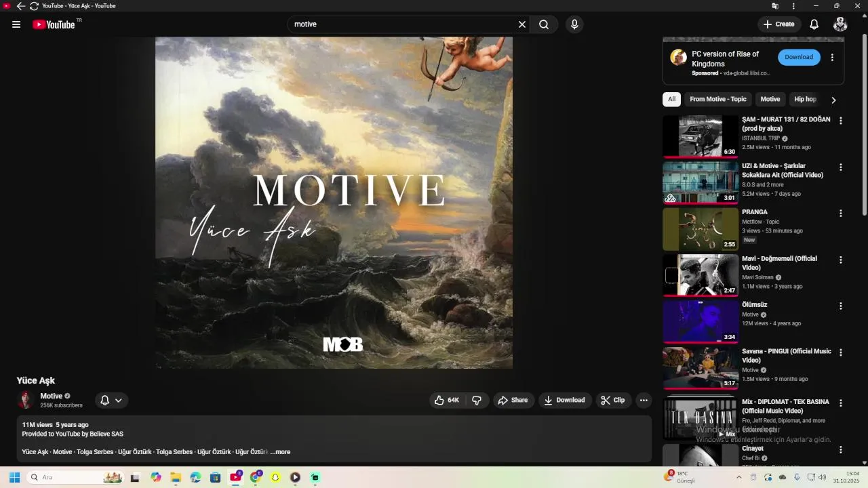Open the Savana - PINGUI video title
Viewport: 868px width, 488px height.
pyautogui.click(x=787, y=356)
